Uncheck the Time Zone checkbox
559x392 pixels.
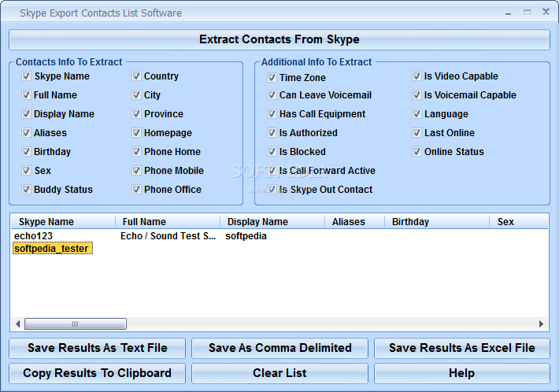pos(272,77)
